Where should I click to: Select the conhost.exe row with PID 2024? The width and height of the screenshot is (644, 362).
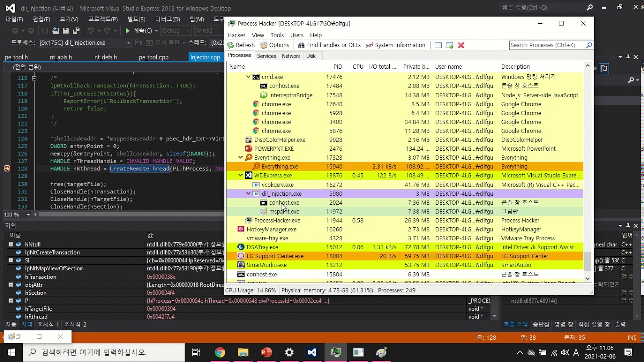click(x=405, y=203)
